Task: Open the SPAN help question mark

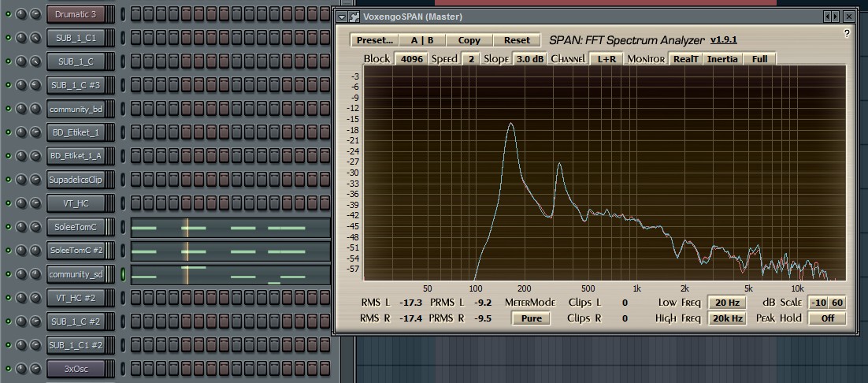Action: (847, 33)
